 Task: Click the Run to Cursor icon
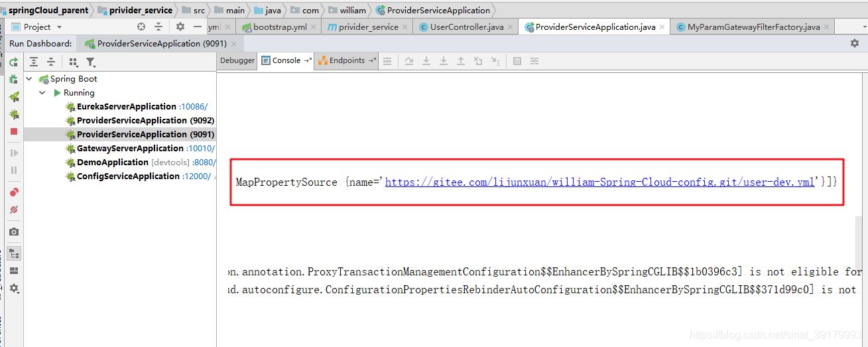click(x=495, y=61)
